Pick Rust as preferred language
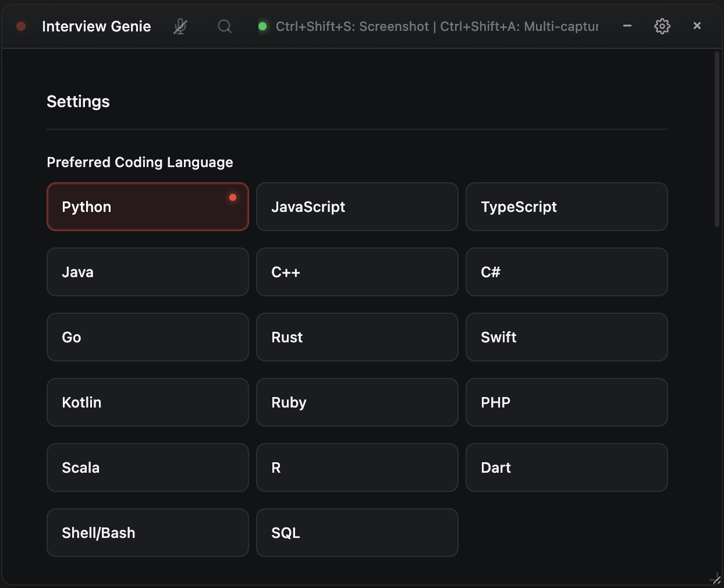Image resolution: width=724 pixels, height=588 pixels. (357, 337)
